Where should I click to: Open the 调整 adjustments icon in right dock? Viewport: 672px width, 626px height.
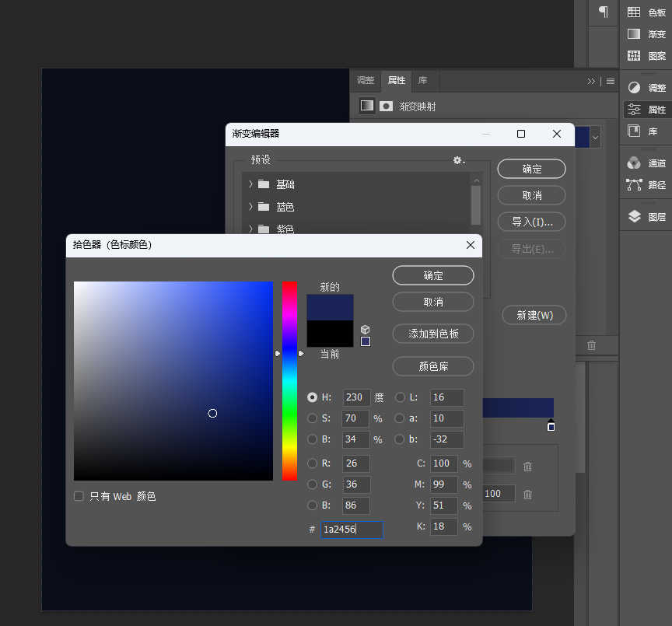[x=634, y=88]
